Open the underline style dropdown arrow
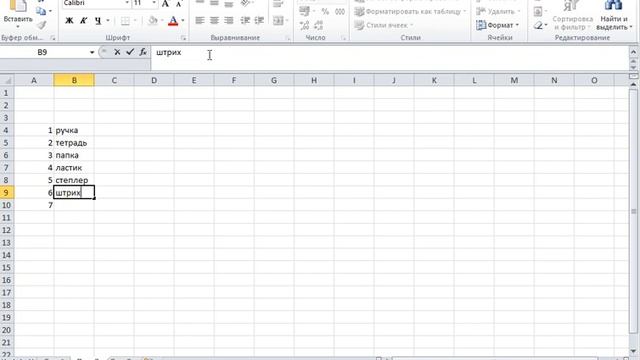 [x=108, y=20]
